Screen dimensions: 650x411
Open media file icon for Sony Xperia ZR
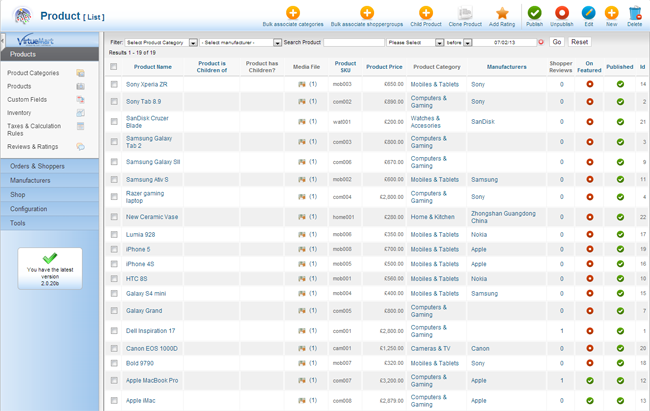pyautogui.click(x=301, y=85)
